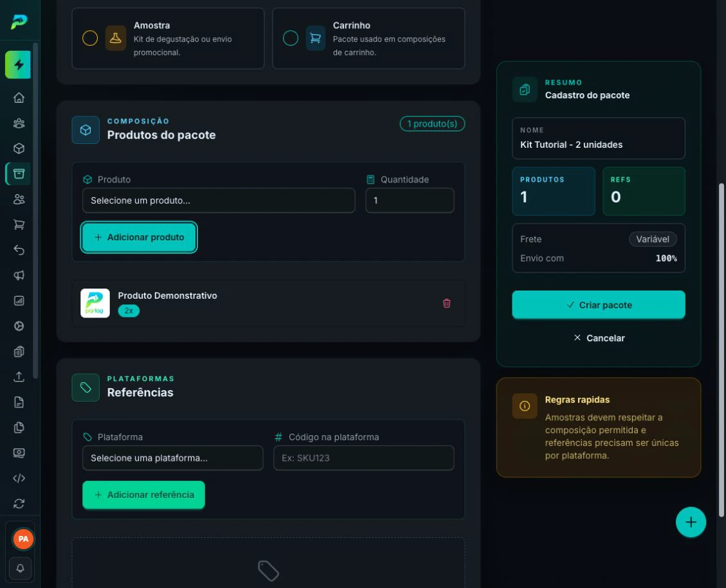Click the Quantidade input field
This screenshot has width=726, height=588.
tap(410, 200)
